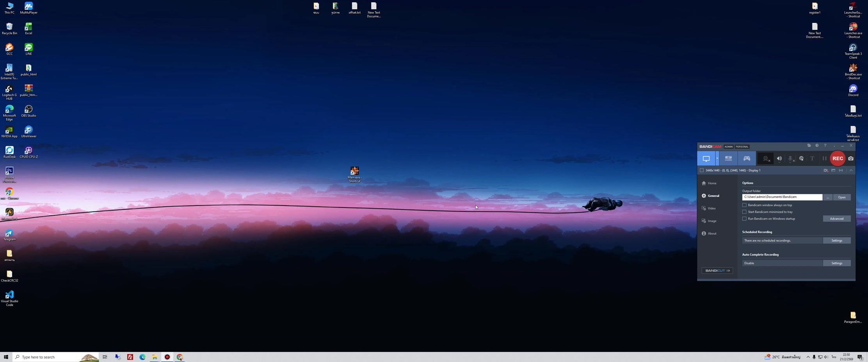868x362 pixels.
Task: Switch to Game Recording mode gamepad icon
Action: click(x=747, y=158)
